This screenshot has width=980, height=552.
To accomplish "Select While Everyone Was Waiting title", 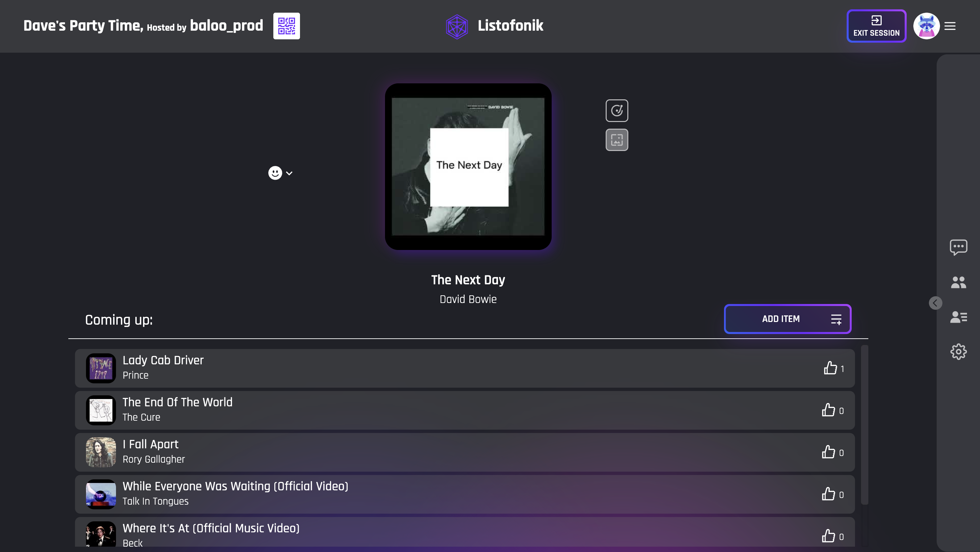I will 235,486.
